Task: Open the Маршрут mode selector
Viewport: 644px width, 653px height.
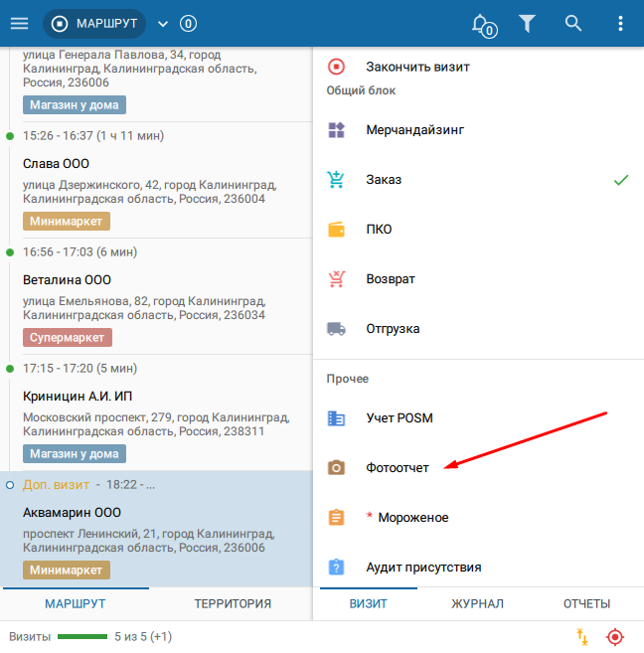Action: coord(94,24)
